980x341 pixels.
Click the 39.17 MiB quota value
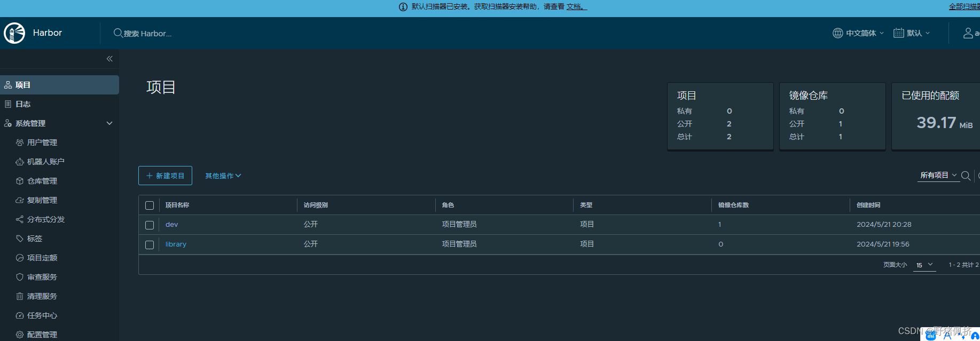(x=944, y=123)
